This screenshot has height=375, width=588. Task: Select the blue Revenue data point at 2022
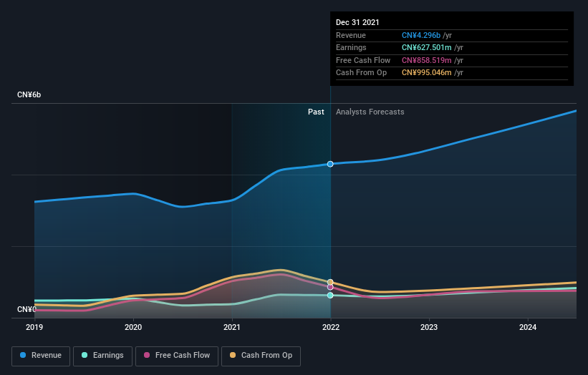point(330,164)
